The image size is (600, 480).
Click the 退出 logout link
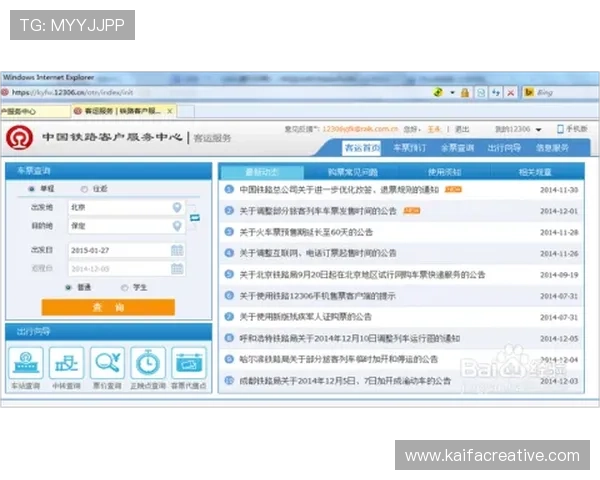coord(462,129)
